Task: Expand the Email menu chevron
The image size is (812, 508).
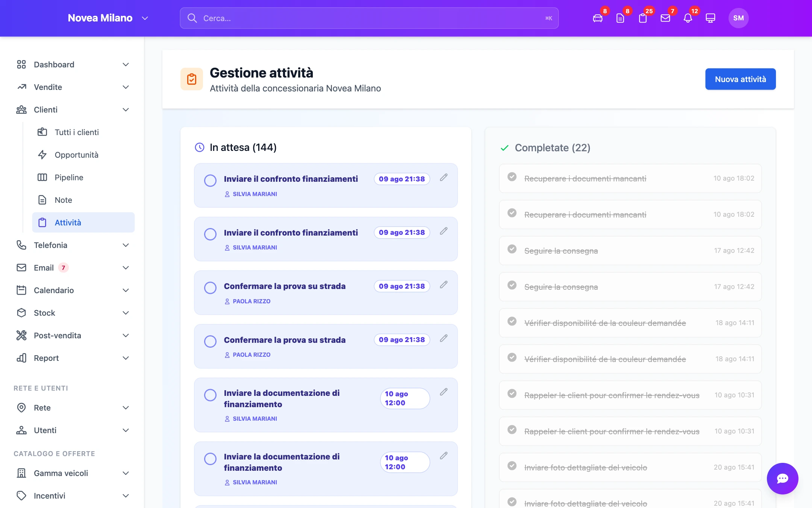Action: point(126,268)
